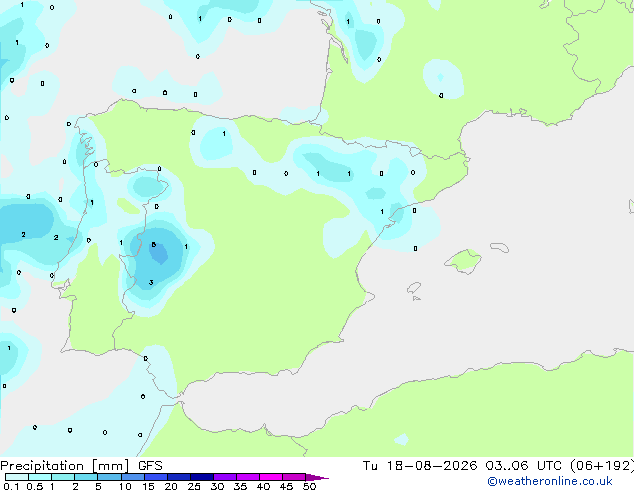Select the 45–50 mm legend color swatch

[294, 477]
